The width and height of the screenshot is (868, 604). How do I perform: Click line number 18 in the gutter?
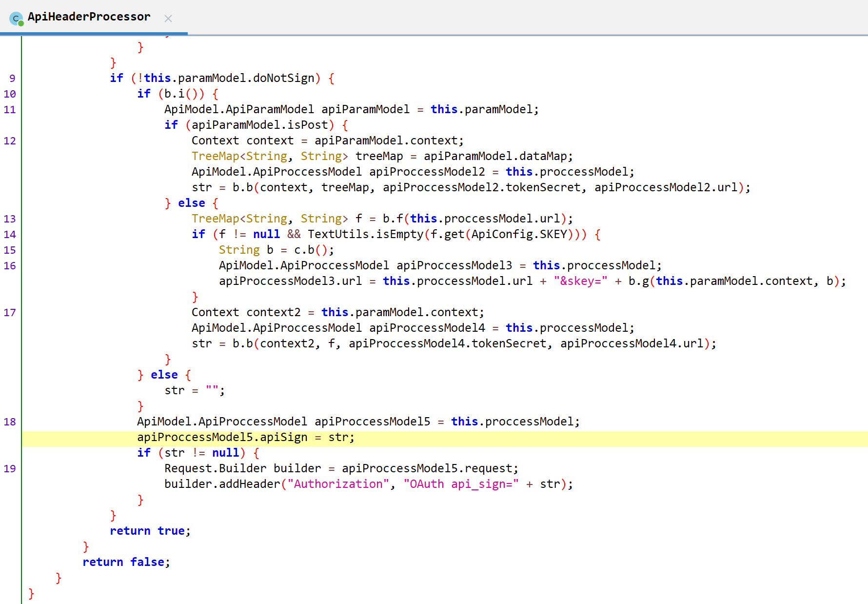click(10, 422)
